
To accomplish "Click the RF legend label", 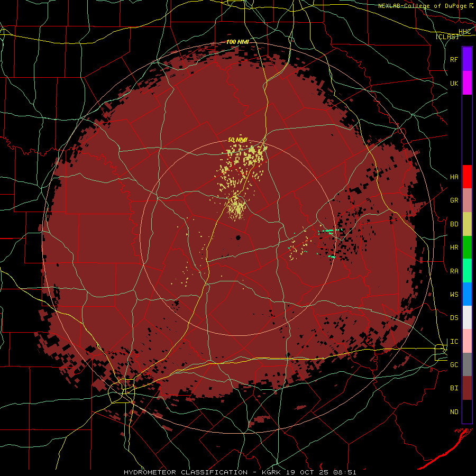I will (454, 59).
